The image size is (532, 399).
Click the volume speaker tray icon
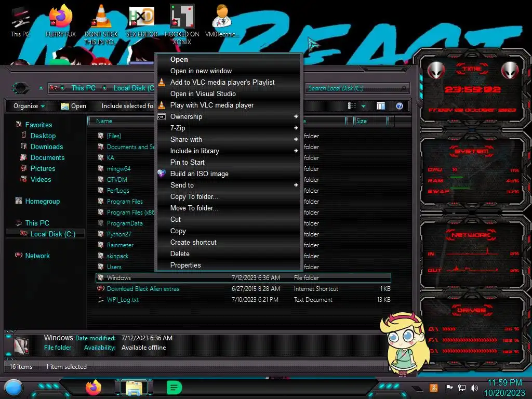474,388
